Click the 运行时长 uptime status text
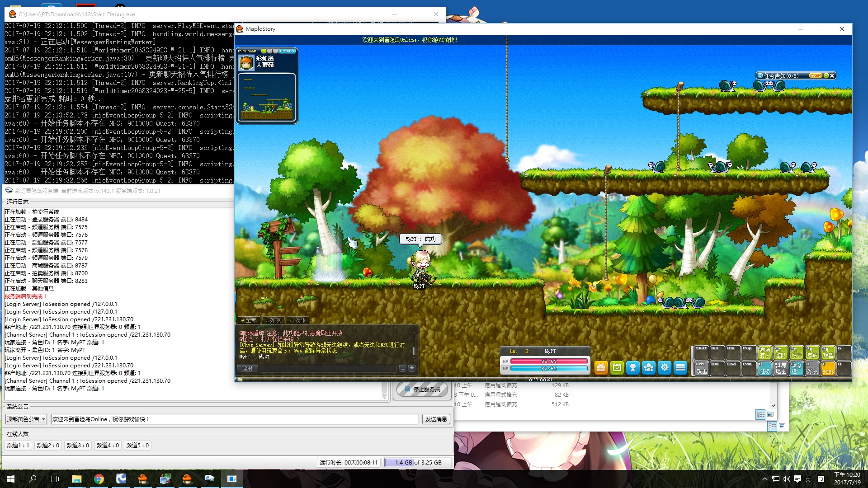The image size is (868, 488). pos(348,462)
